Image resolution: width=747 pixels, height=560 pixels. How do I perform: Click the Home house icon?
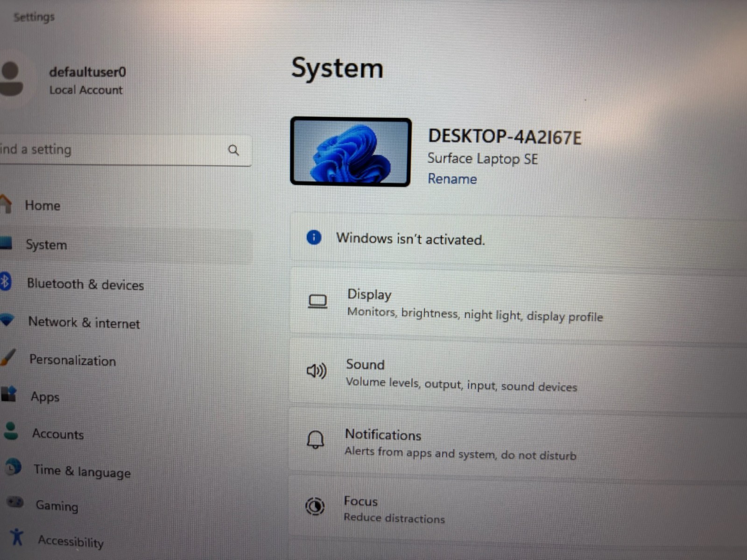click(6, 204)
